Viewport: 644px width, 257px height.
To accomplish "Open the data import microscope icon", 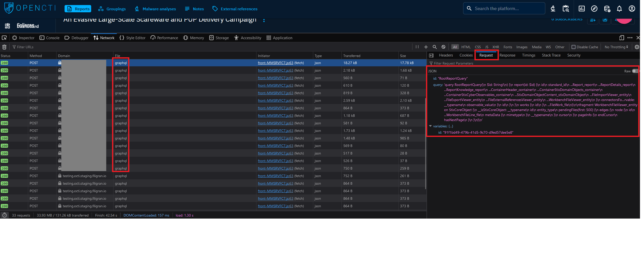I will coord(553,9).
